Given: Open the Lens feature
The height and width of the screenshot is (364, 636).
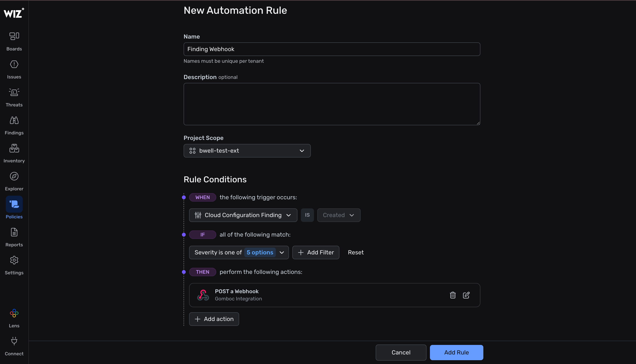Looking at the screenshot, I should 14,318.
